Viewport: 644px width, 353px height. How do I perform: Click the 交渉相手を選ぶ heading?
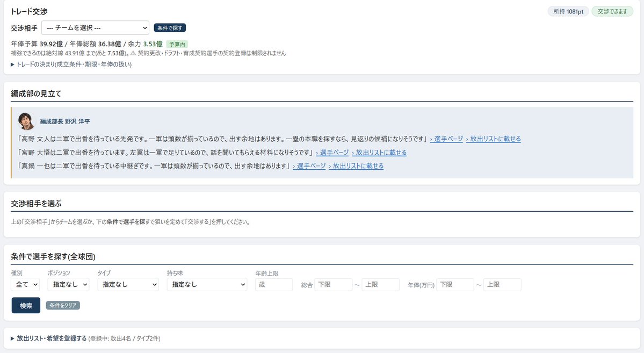[36, 204]
